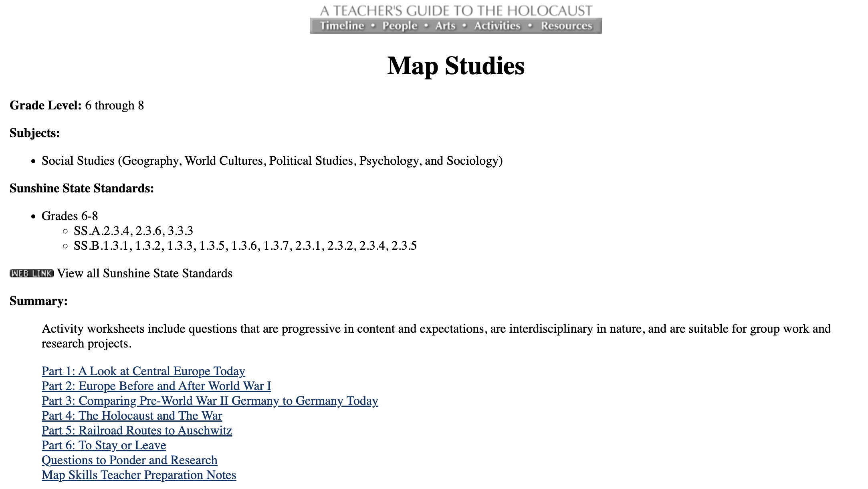This screenshot has width=868, height=489.
Task: Click the Summary heading
Action: (38, 301)
